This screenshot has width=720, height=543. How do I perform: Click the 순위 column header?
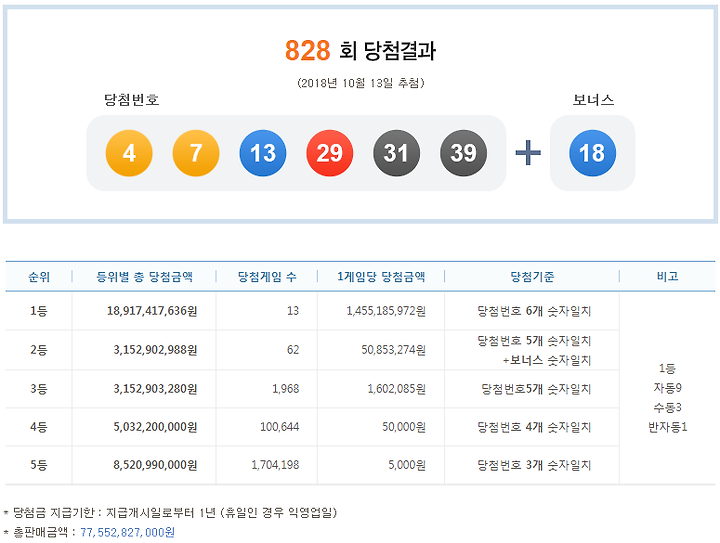tap(39, 276)
